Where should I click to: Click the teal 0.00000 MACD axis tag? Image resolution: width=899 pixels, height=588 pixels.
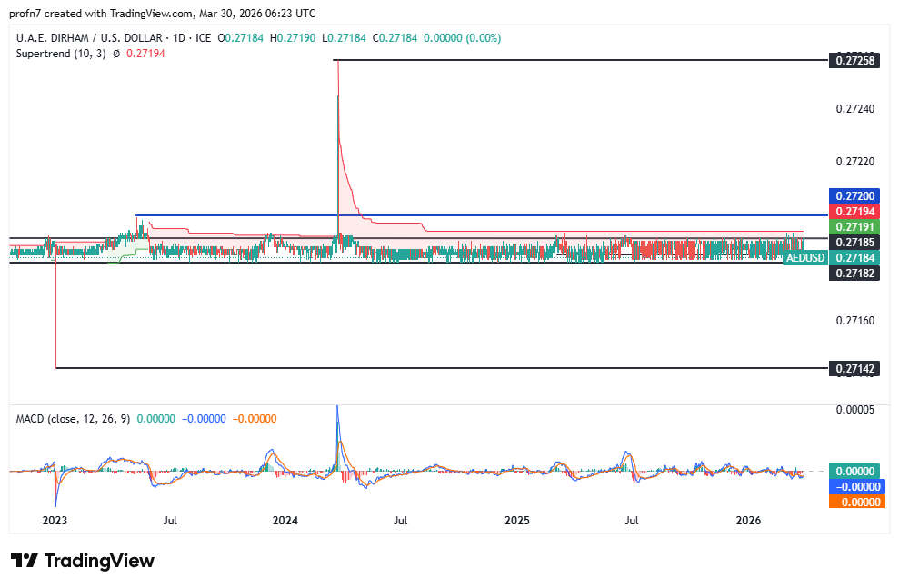(854, 472)
